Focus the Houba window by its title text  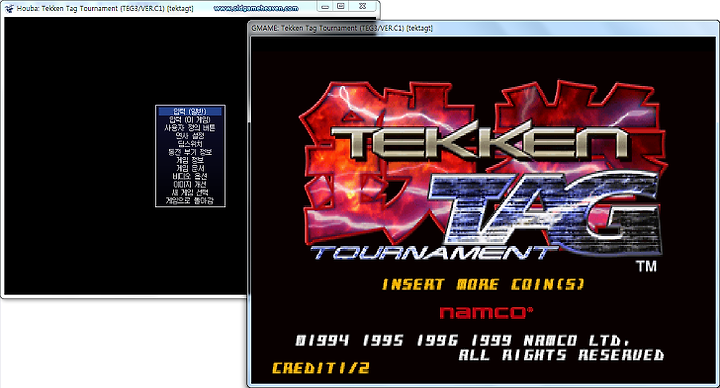[105, 8]
